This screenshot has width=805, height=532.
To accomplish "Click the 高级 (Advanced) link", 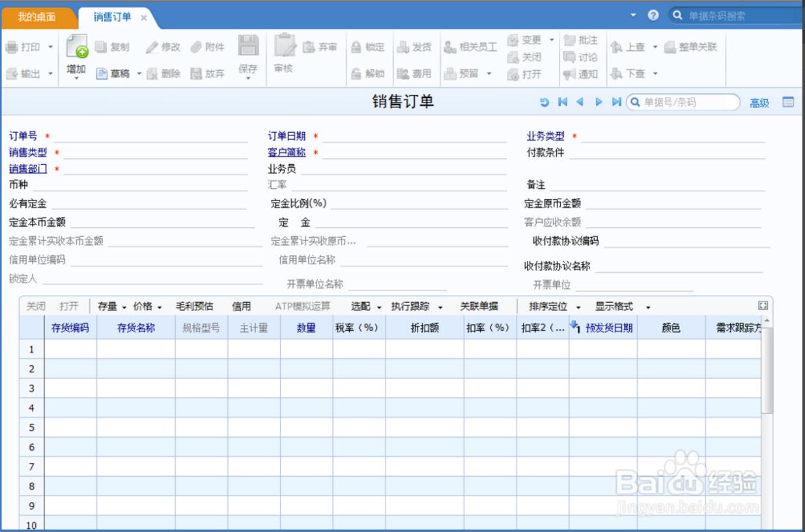I will tap(759, 103).
